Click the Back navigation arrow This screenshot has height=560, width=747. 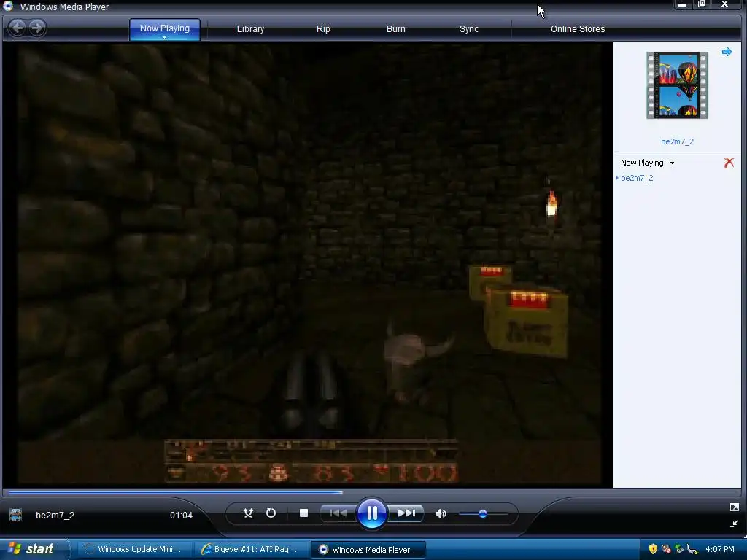pyautogui.click(x=18, y=28)
